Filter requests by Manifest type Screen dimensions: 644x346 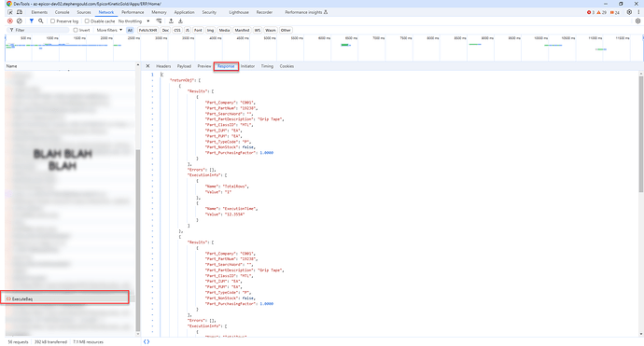click(242, 30)
